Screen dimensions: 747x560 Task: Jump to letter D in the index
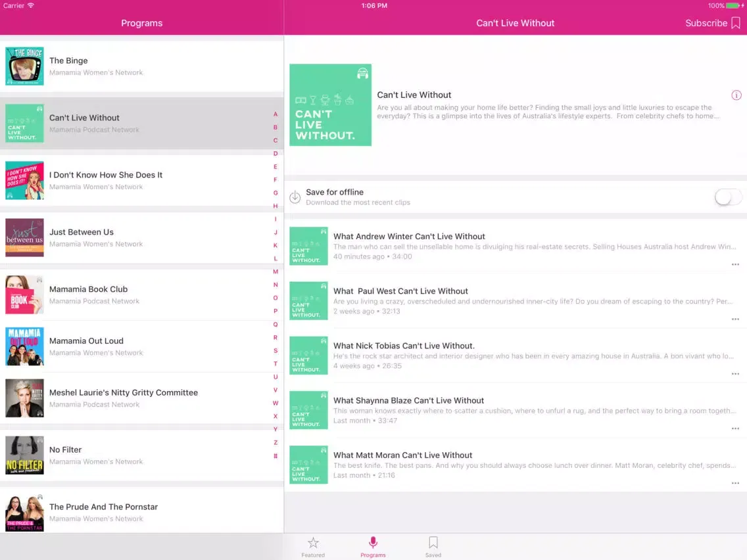click(x=276, y=153)
